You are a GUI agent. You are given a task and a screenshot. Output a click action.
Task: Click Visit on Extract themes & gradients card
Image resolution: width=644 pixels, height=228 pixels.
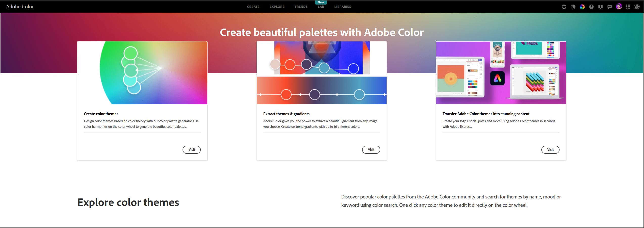coord(371,150)
